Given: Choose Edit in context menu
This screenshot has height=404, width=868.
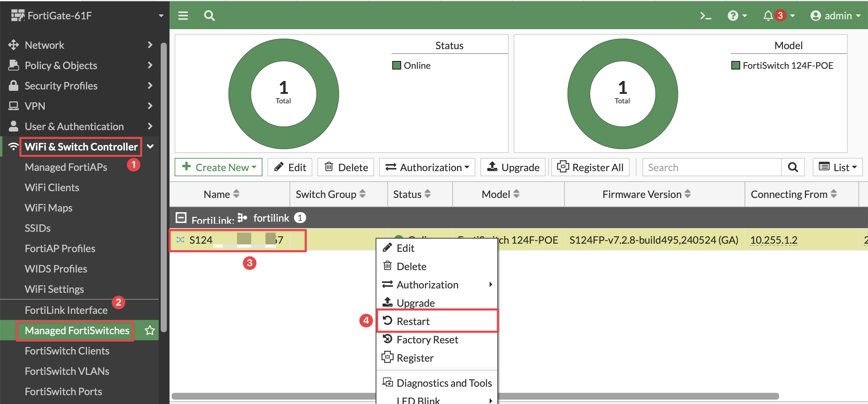Looking at the screenshot, I should (x=437, y=248).
